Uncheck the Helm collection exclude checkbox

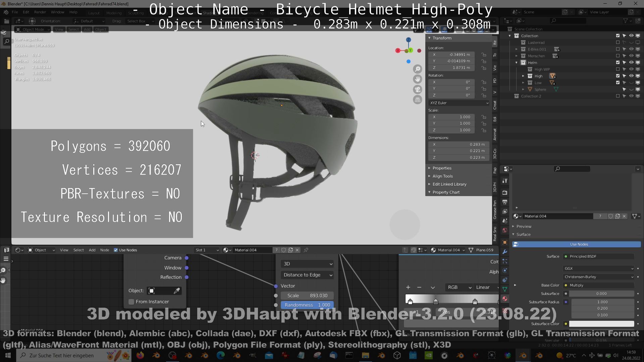click(x=618, y=63)
